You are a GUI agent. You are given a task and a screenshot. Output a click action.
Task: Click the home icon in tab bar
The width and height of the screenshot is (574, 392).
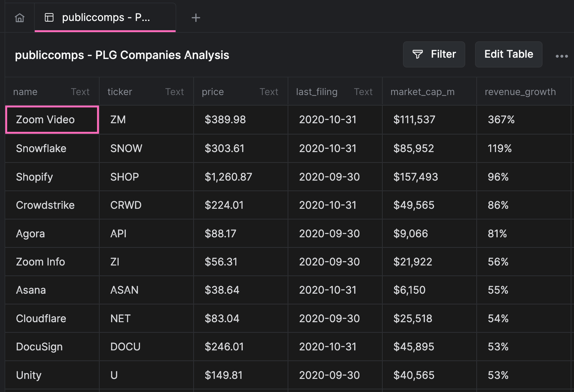pyautogui.click(x=20, y=18)
